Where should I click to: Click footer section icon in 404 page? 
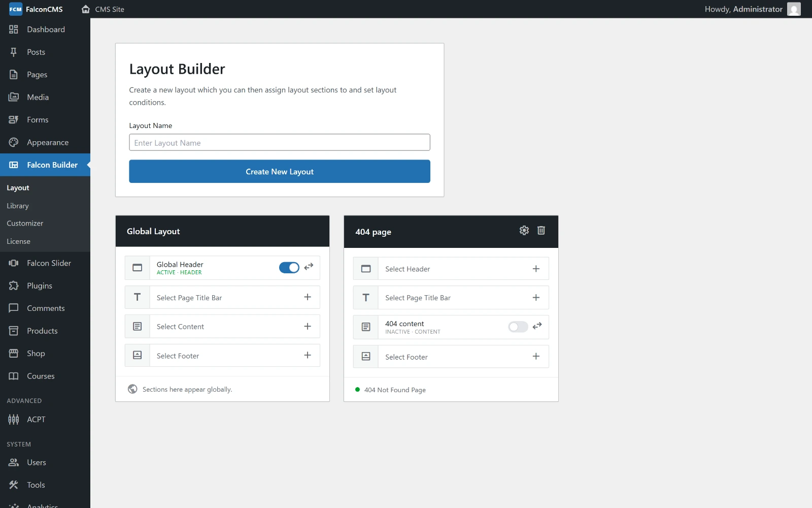click(x=366, y=357)
